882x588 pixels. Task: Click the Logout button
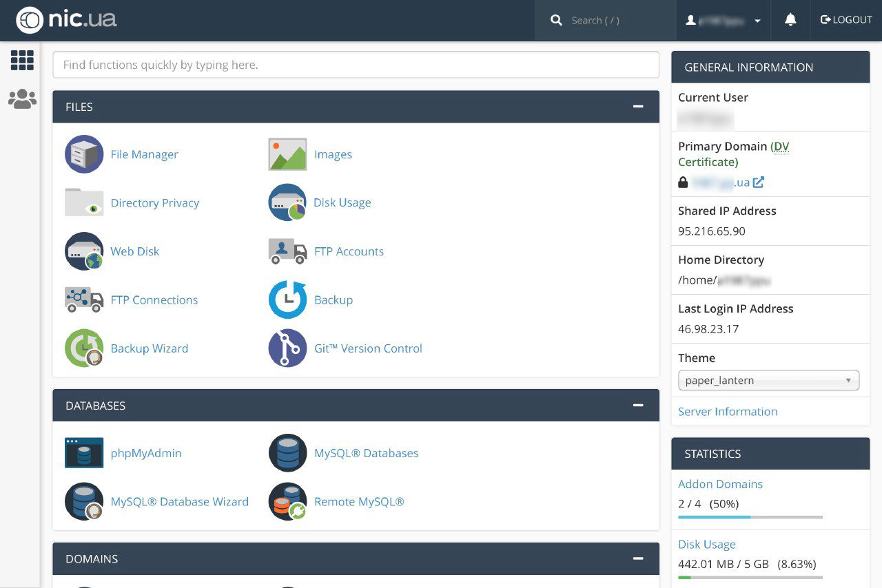[x=846, y=20]
